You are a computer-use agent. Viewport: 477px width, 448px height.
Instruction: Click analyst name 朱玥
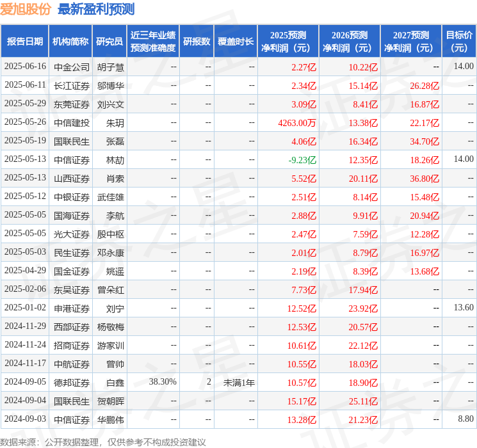[x=115, y=123]
